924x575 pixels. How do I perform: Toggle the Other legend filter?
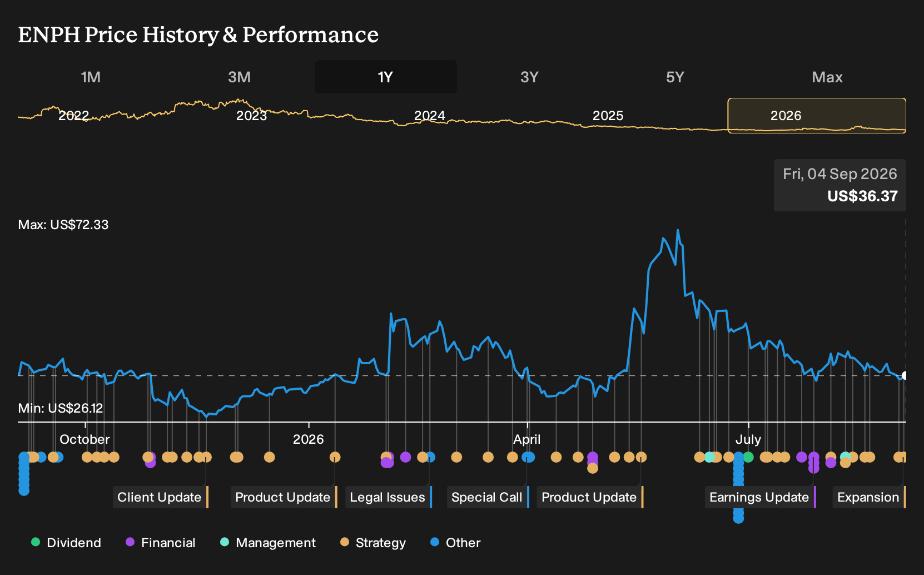point(455,543)
